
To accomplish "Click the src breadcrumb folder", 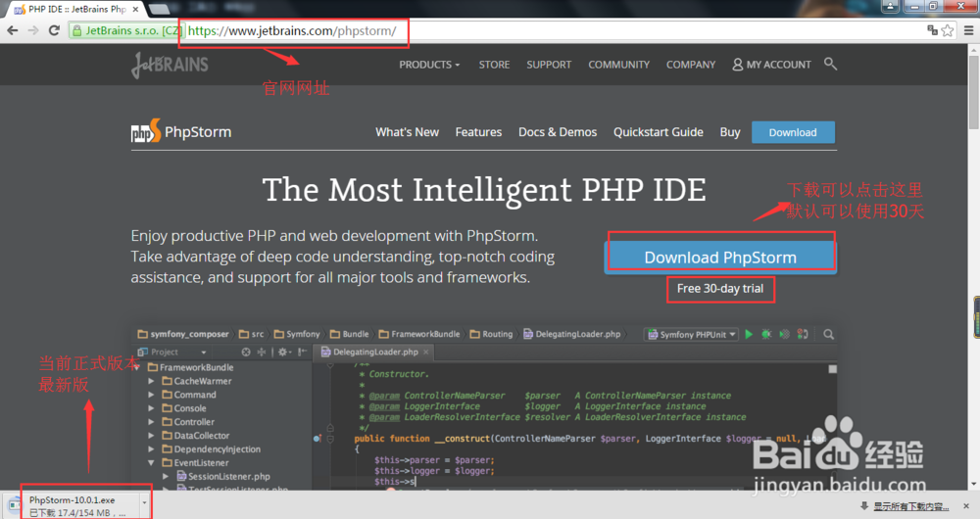I will [251, 334].
